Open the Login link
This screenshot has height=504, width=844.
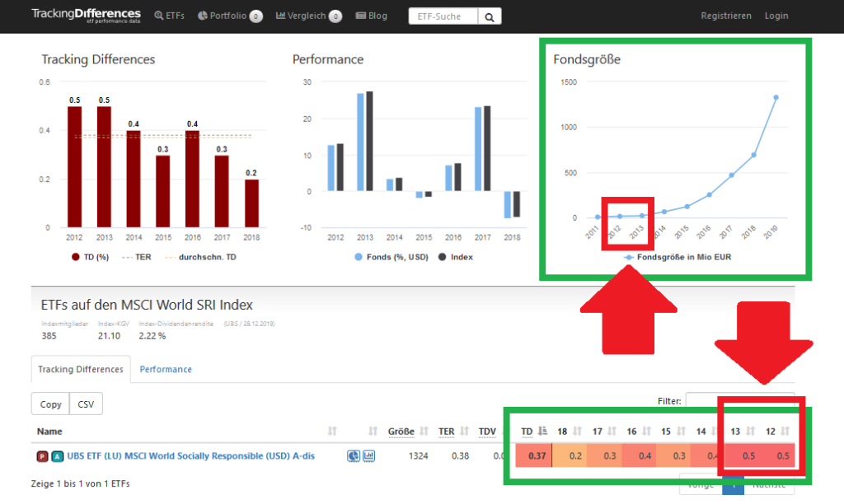(776, 16)
